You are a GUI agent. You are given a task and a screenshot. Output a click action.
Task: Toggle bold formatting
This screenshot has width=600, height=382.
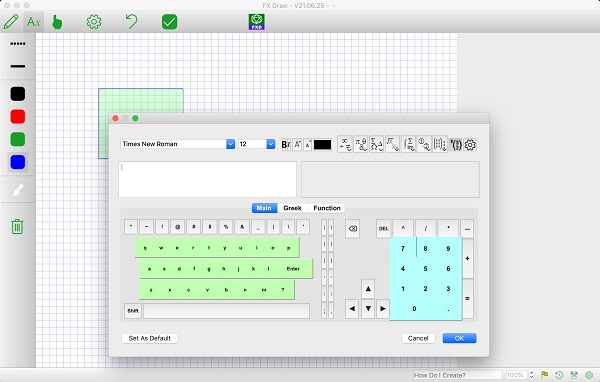tap(284, 145)
